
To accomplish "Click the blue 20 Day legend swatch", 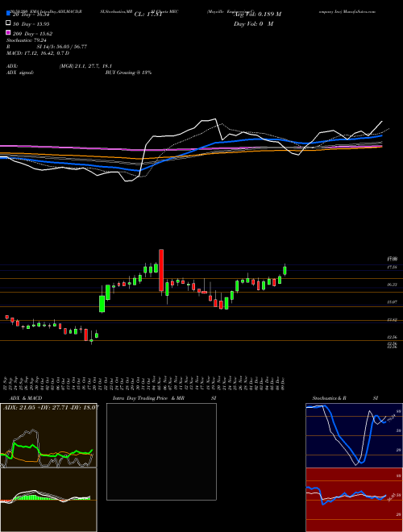I will pyautogui.click(x=8, y=14).
